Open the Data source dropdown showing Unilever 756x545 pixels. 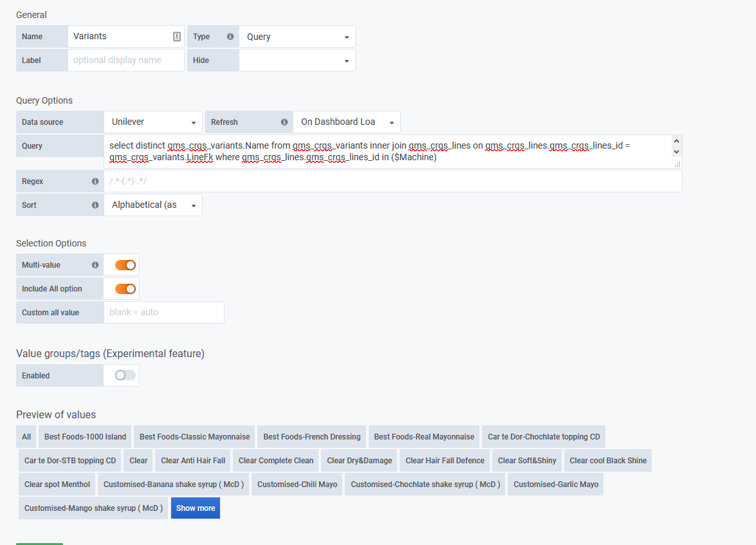click(152, 122)
